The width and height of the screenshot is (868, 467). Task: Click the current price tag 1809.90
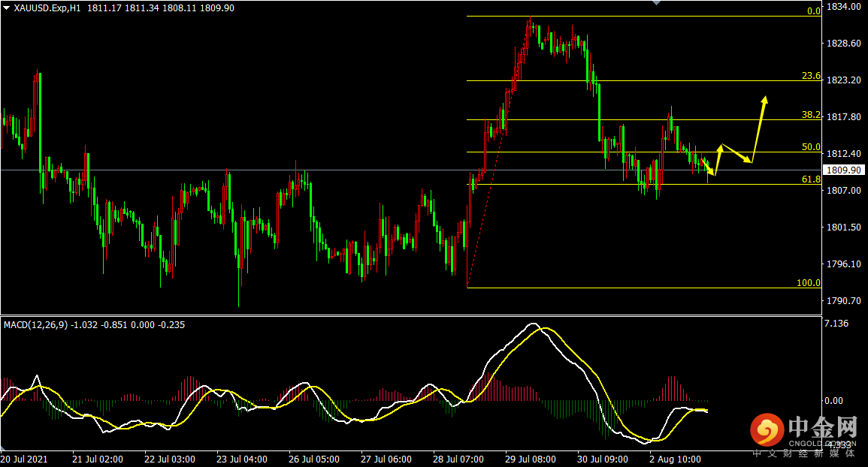click(x=844, y=170)
